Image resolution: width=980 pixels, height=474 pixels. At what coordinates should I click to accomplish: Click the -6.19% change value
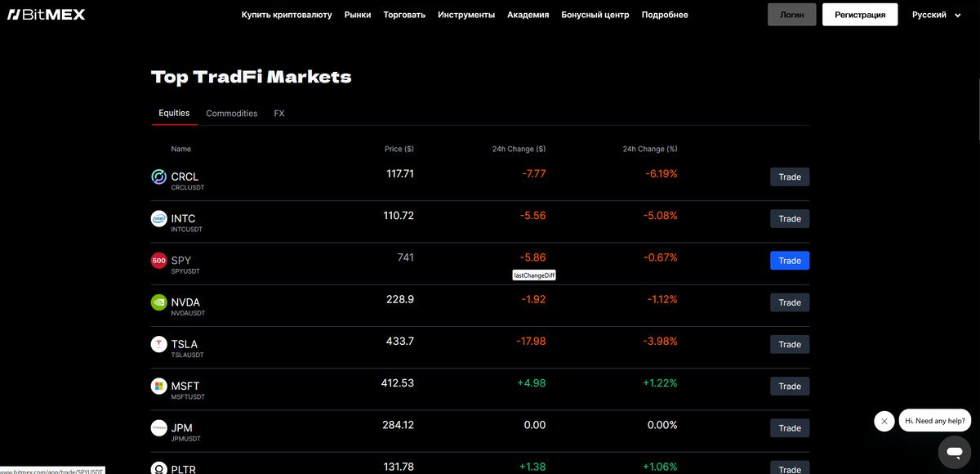pyautogui.click(x=661, y=174)
